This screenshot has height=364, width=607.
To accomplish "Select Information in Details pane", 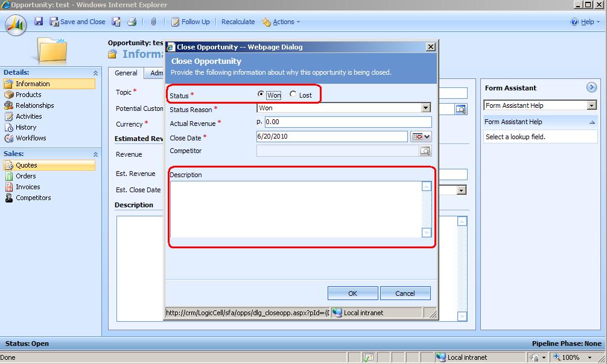I will 49,84.
